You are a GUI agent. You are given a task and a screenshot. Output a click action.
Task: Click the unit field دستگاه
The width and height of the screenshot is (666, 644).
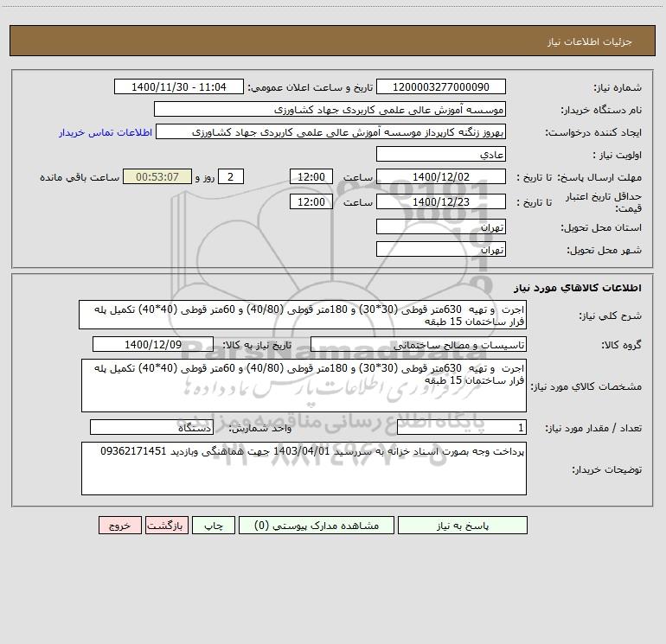pos(151,428)
